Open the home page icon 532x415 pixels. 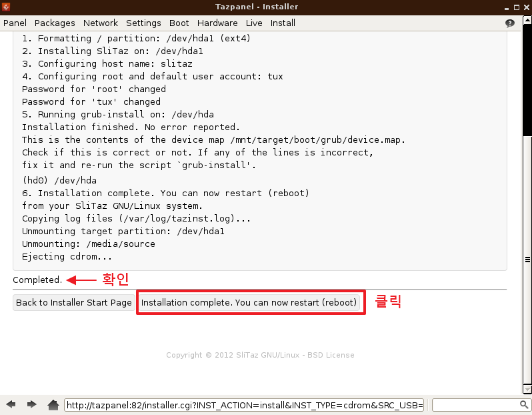[53, 404]
